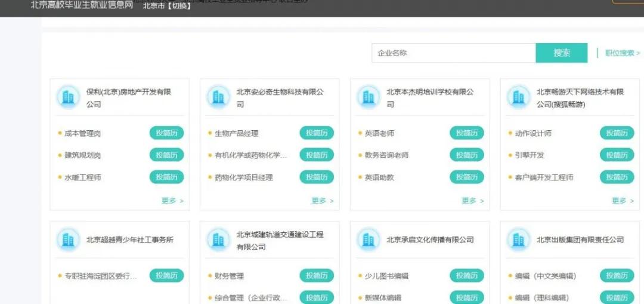This screenshot has width=644, height=304.
Task: Click building icon of 北京安必奇生物科技有限公司
Action: [218, 97]
